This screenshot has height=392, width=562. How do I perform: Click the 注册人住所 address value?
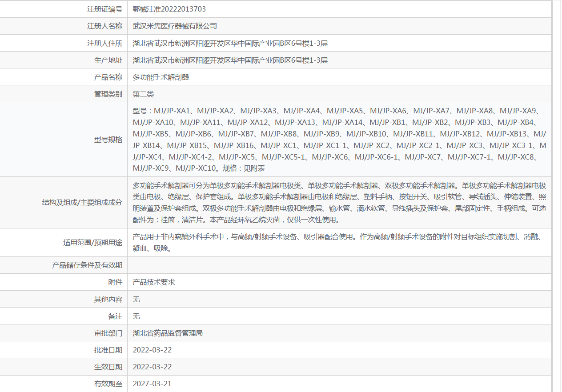(x=230, y=43)
